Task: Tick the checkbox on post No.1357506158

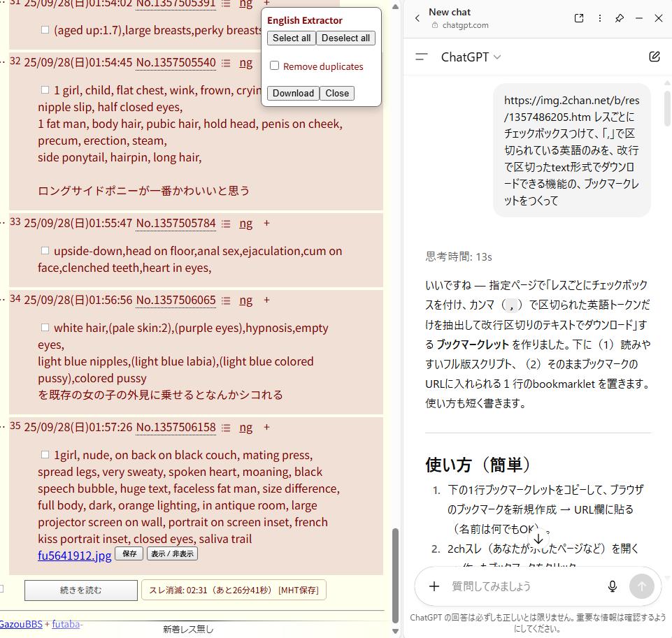Action: (45, 454)
